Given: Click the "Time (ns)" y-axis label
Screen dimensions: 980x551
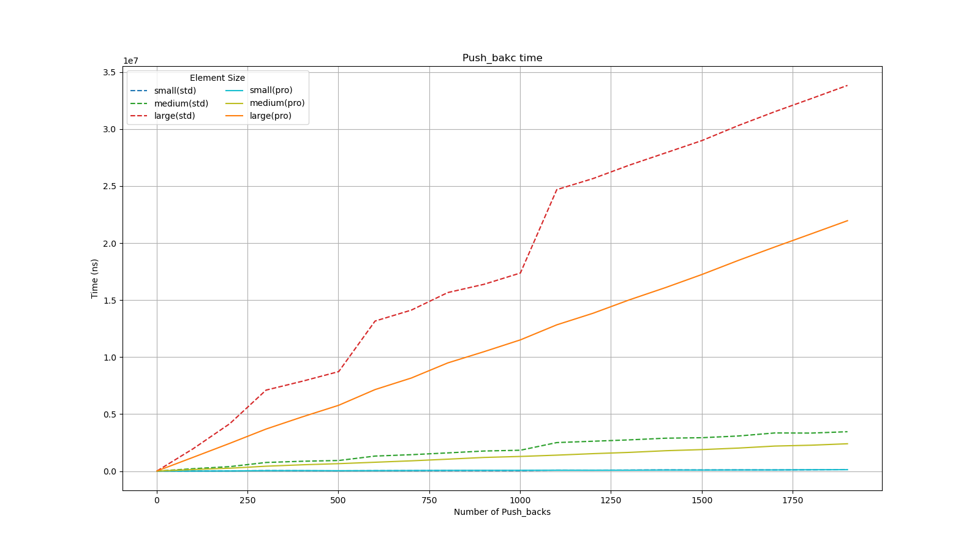Looking at the screenshot, I should (x=94, y=279).
